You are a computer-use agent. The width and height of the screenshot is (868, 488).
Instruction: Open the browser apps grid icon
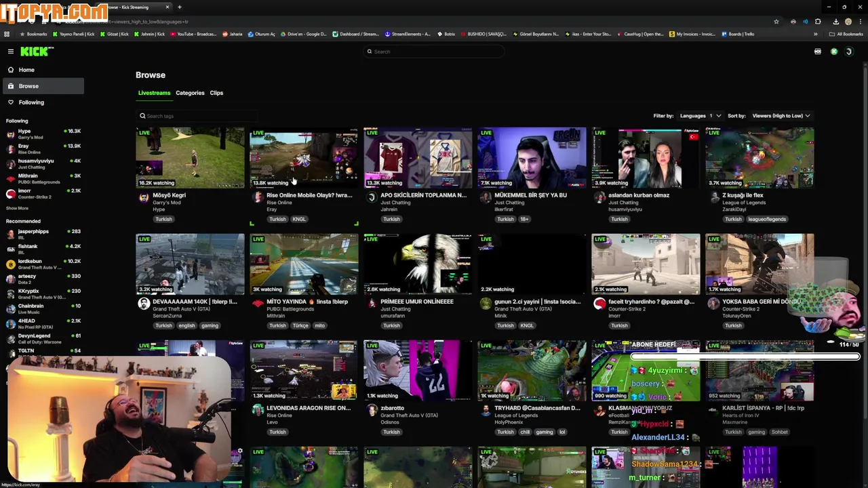pyautogui.click(x=7, y=34)
